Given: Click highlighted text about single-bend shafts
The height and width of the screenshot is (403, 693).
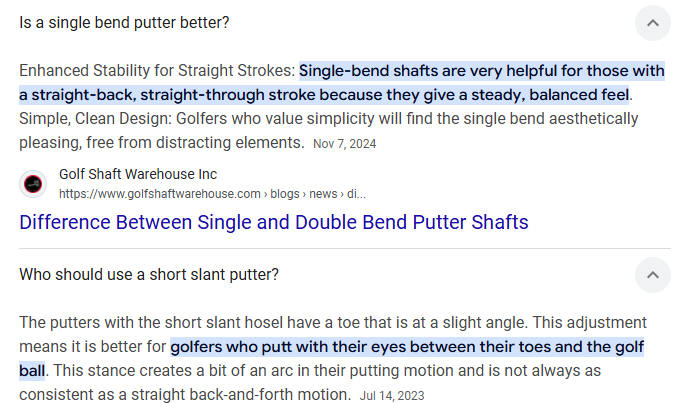Looking at the screenshot, I should click(342, 83).
